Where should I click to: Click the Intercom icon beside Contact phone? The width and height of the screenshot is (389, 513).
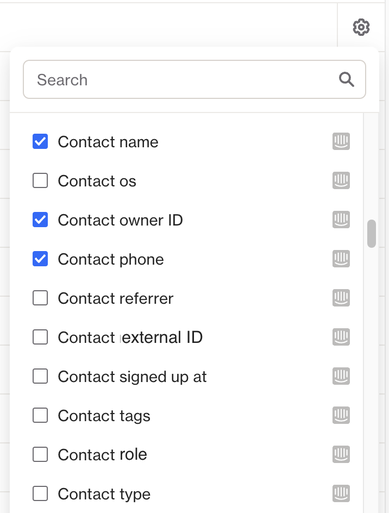coord(341,259)
